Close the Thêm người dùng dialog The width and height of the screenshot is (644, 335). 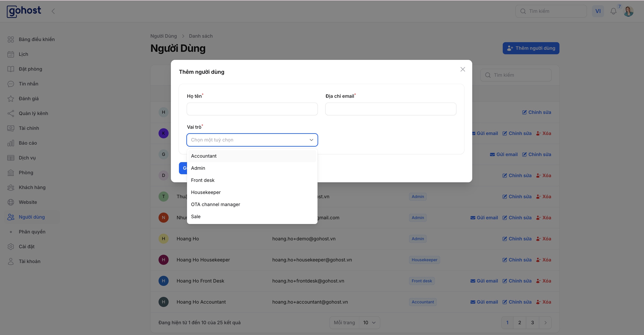point(463,69)
